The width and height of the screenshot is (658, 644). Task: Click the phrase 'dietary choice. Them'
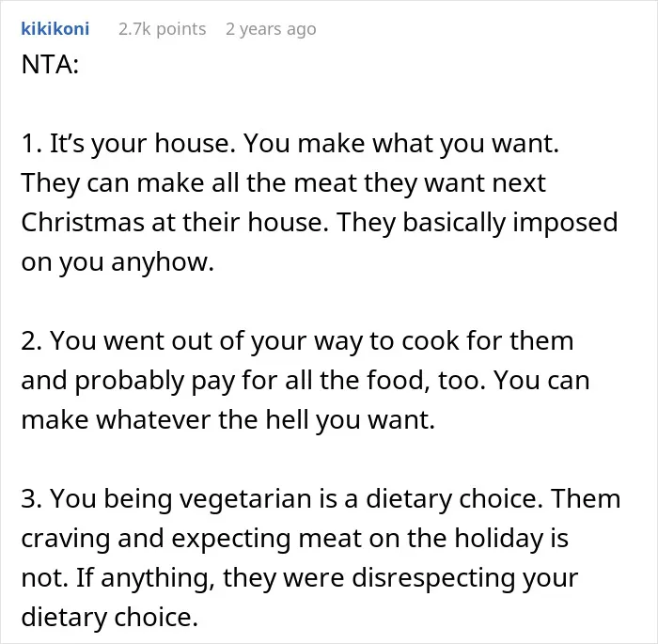point(493,498)
